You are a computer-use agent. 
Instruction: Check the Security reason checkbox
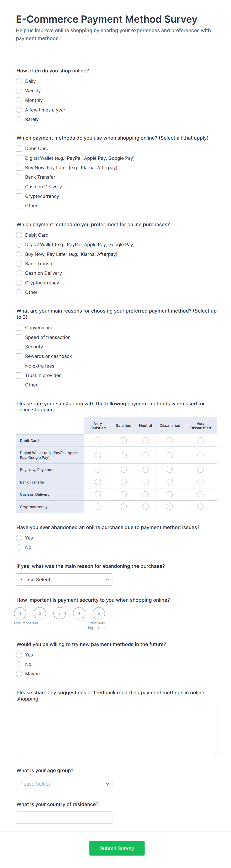point(19,347)
